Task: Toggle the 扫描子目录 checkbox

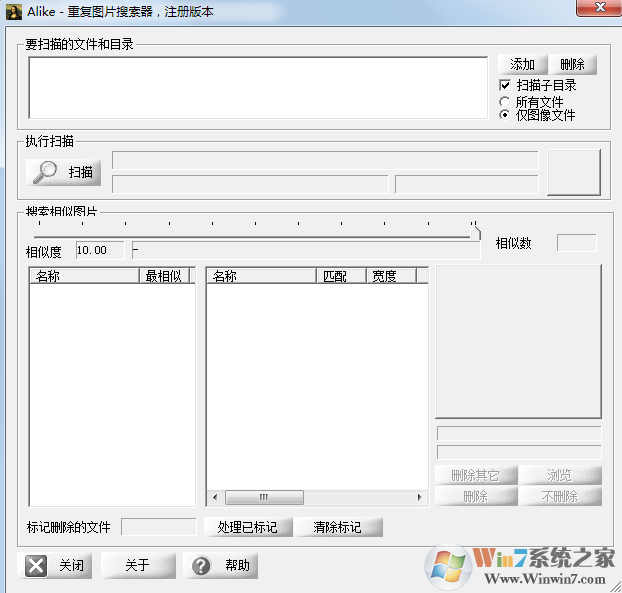Action: coord(505,86)
